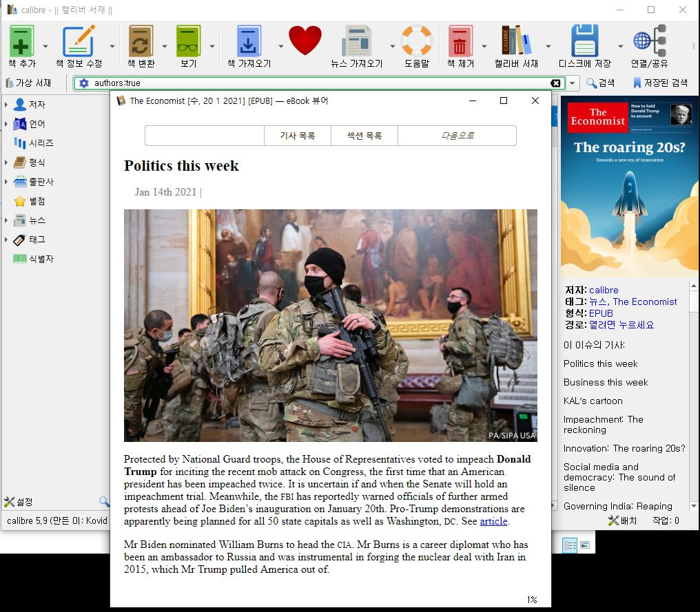Open dropdown arrow next to 책 변환

(x=164, y=46)
